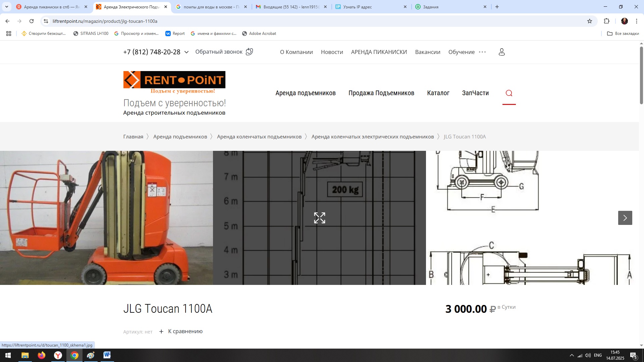Viewport: 644px width, 362px height.
Task: Open a new browser tab
Action: click(x=497, y=7)
